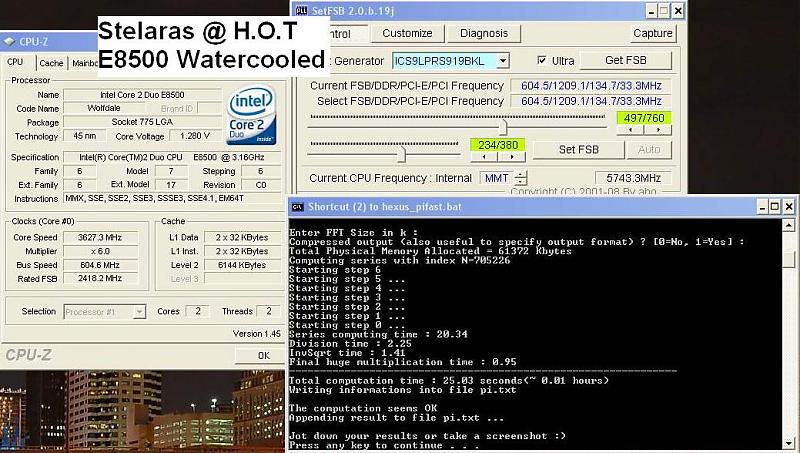Screen dimensions: 800x453
Task: Click the Set FSB button
Action: pos(579,149)
